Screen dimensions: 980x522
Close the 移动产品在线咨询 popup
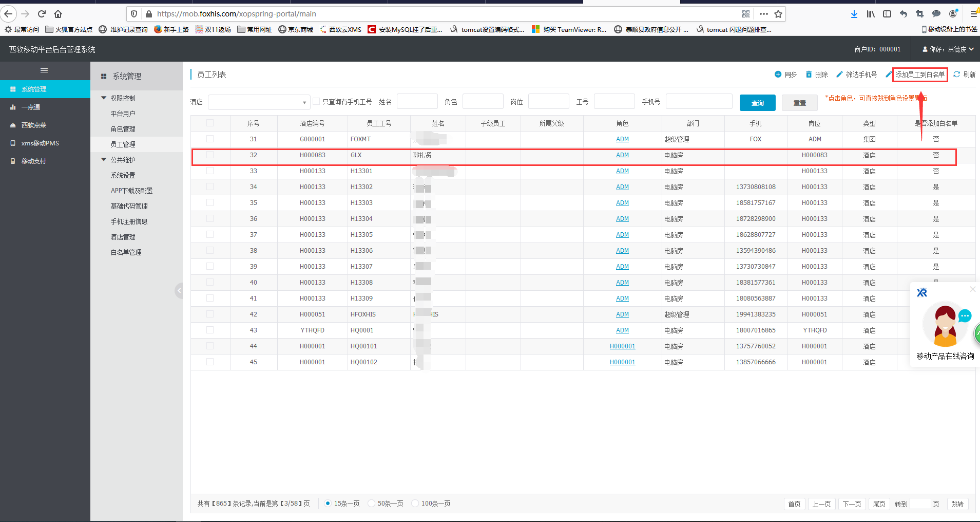(972, 289)
